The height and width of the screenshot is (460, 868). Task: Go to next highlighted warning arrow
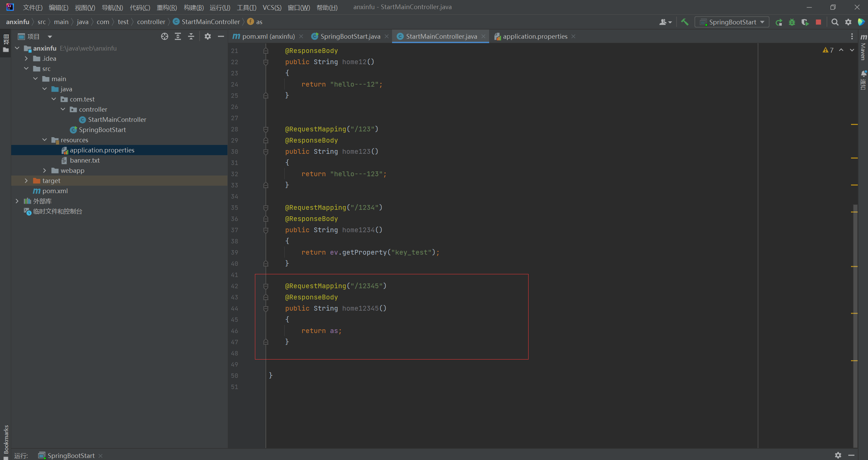coord(852,50)
